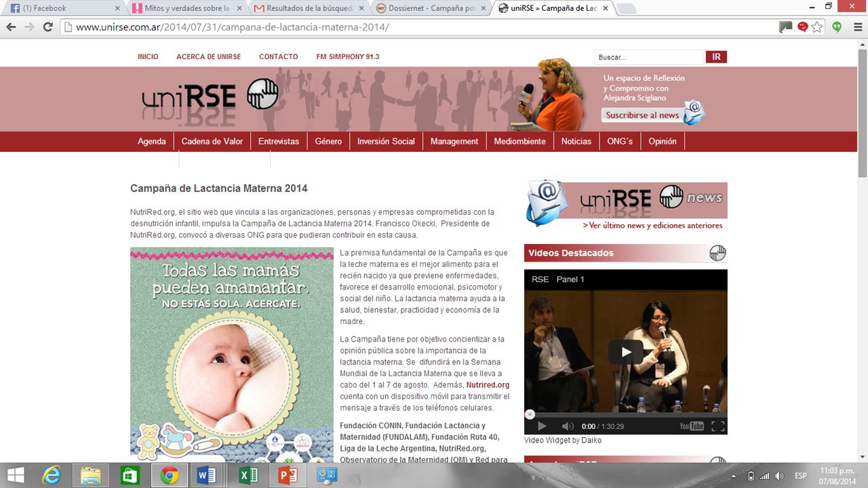Open the ONG´s menu item
868x488 pixels.
620,141
